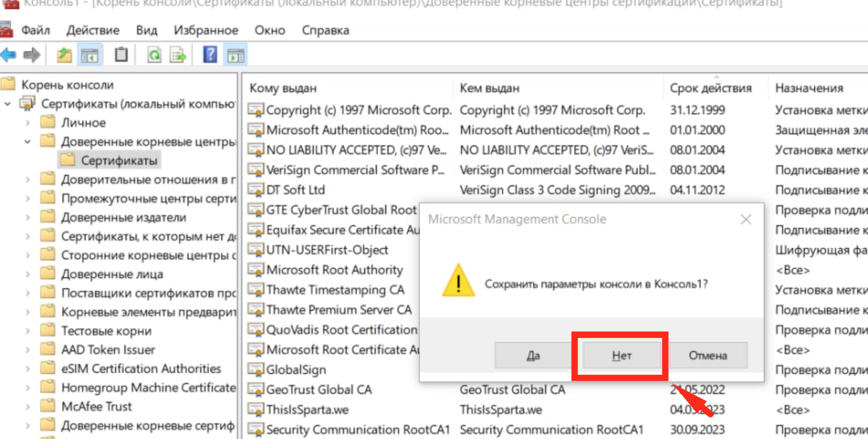
Task: Select VeriSign Commercial Software Publishers row
Action: 557,170
